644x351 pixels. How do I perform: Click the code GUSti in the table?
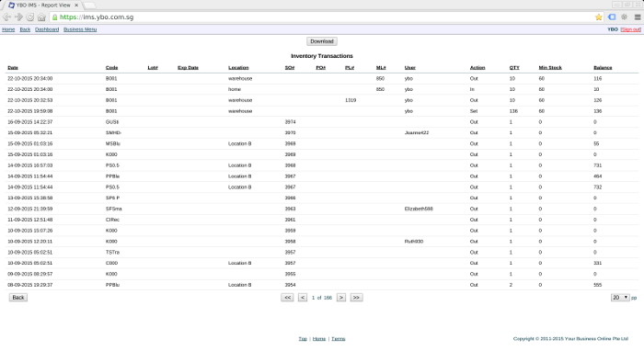tap(112, 122)
